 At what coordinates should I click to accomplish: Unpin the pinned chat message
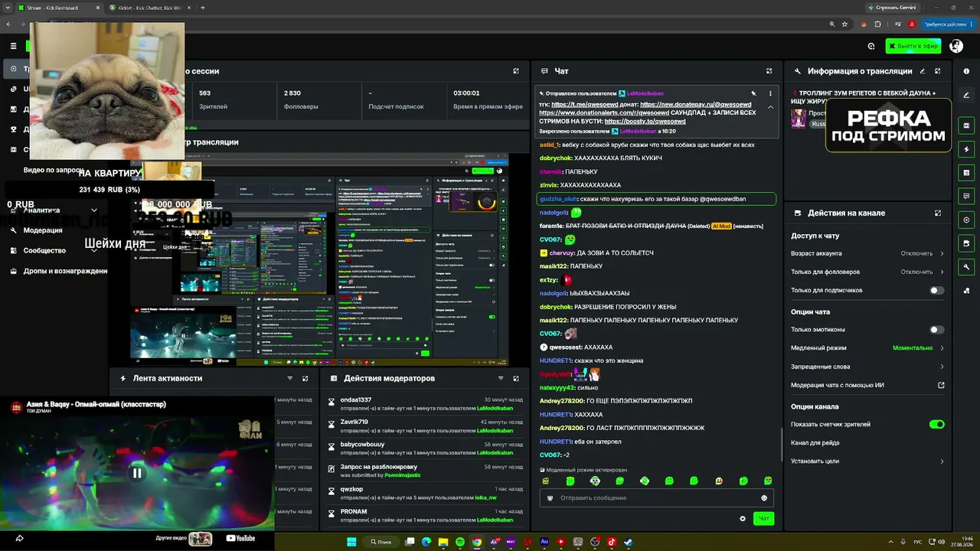754,93
